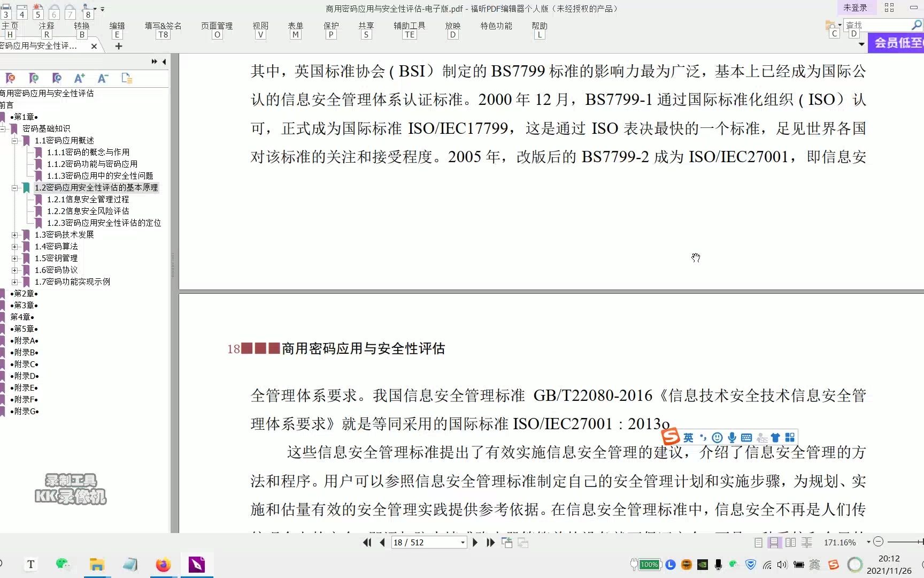Expand the 1.6密码协议 bookmark node
924x578 pixels.
15,270
